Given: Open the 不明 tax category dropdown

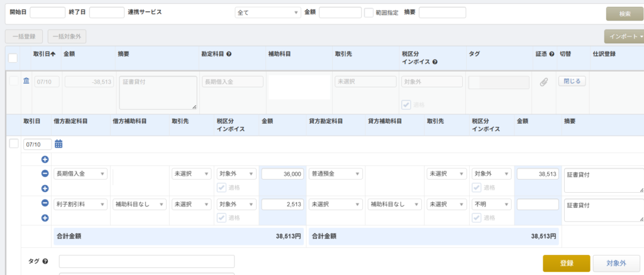Looking at the screenshot, I should pyautogui.click(x=489, y=204).
